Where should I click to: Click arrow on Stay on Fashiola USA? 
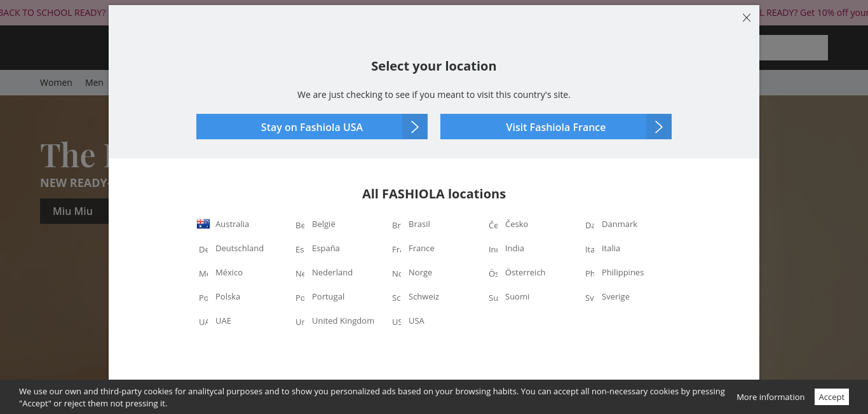point(415,127)
